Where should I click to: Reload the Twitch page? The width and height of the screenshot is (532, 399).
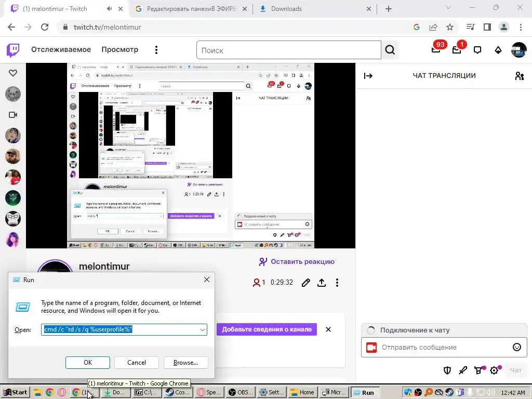point(45,27)
